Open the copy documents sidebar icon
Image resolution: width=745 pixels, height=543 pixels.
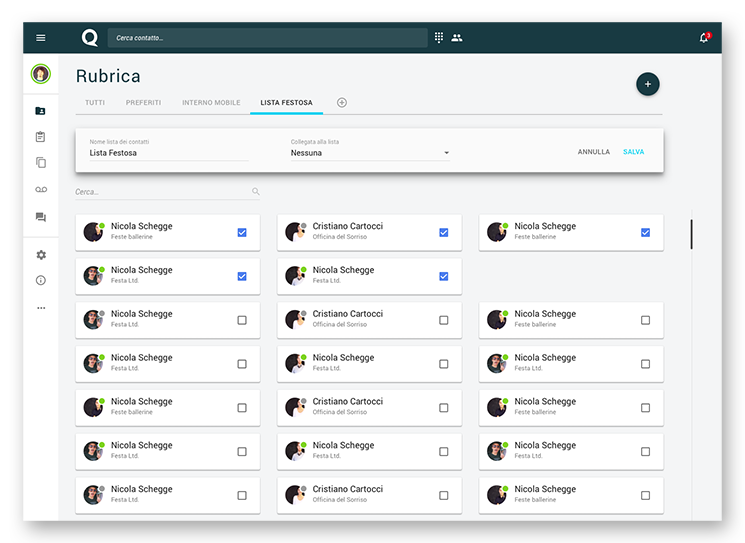point(41,163)
